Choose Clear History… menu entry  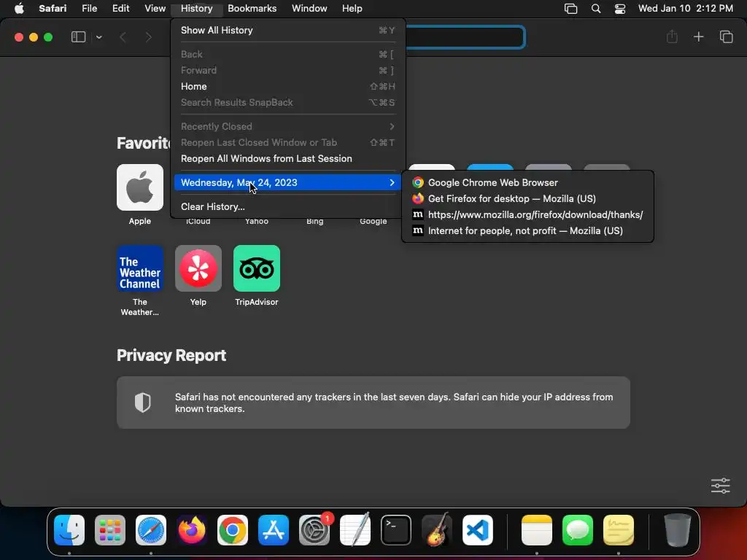click(287, 206)
